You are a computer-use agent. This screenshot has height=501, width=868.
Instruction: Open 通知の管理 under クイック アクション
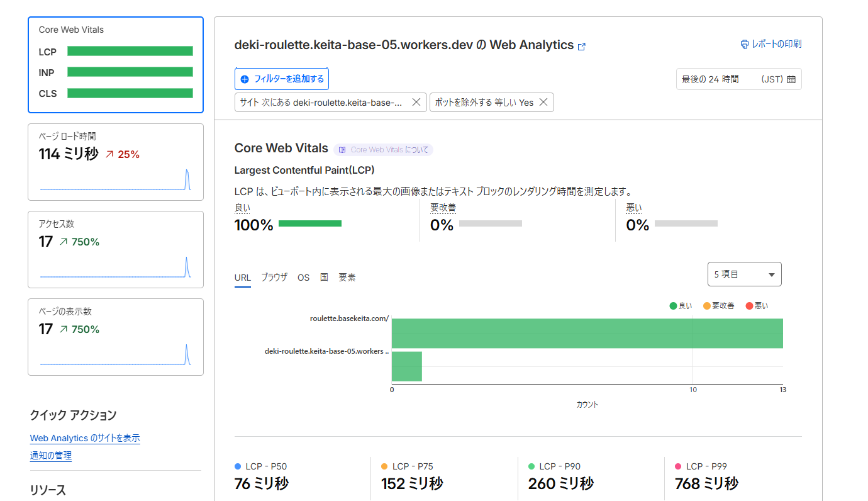click(x=50, y=455)
